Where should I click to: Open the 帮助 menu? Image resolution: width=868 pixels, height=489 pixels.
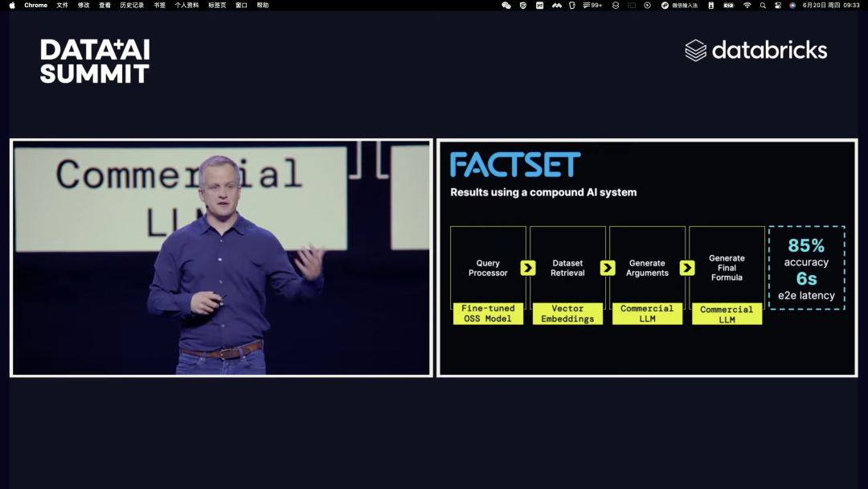point(262,5)
